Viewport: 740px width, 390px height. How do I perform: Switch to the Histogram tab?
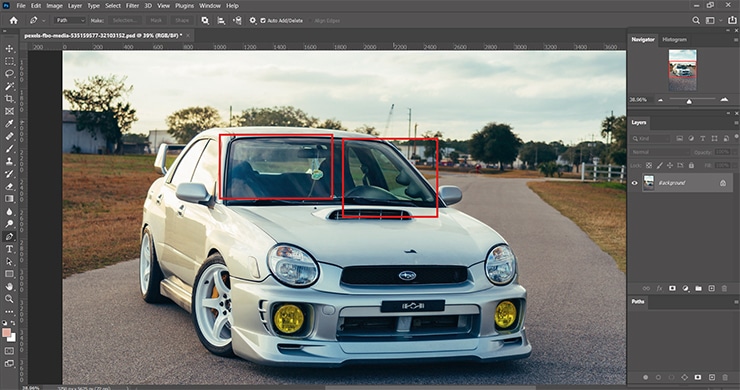pyautogui.click(x=674, y=40)
